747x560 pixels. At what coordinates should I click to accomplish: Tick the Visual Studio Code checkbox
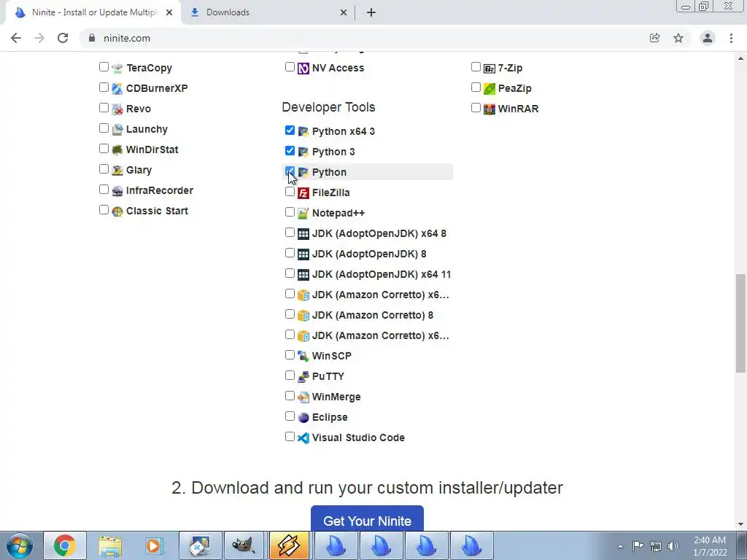290,437
